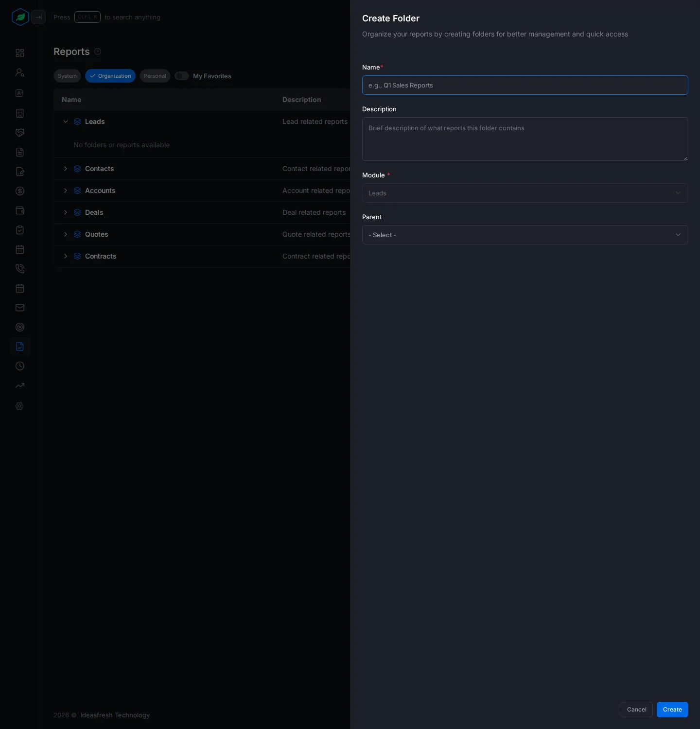This screenshot has height=729, width=700.
Task: Open the document-with-pen sidebar icon
Action: 20,172
